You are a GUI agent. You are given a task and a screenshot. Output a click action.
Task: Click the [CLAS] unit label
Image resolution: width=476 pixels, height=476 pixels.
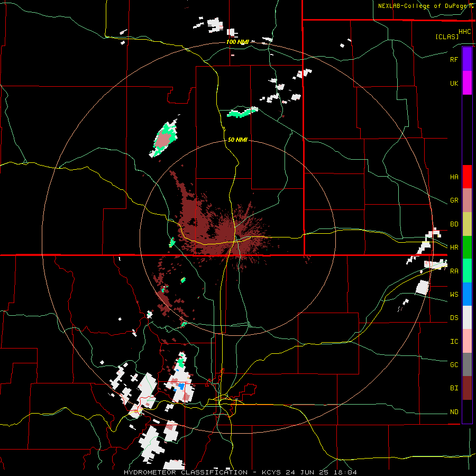pyautogui.click(x=447, y=36)
